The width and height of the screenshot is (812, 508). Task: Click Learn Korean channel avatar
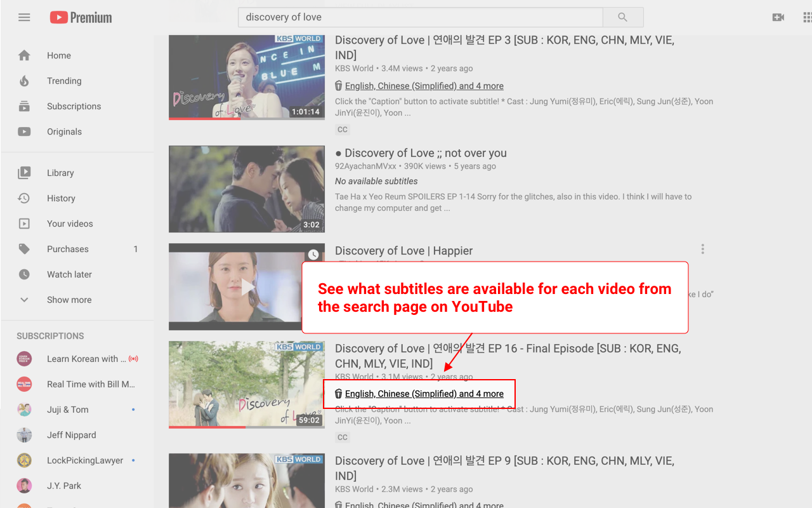(x=24, y=359)
